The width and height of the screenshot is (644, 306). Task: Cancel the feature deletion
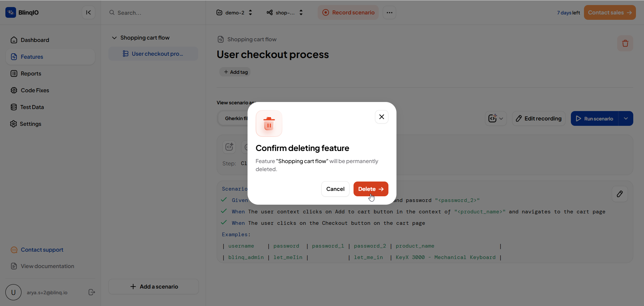click(335, 189)
